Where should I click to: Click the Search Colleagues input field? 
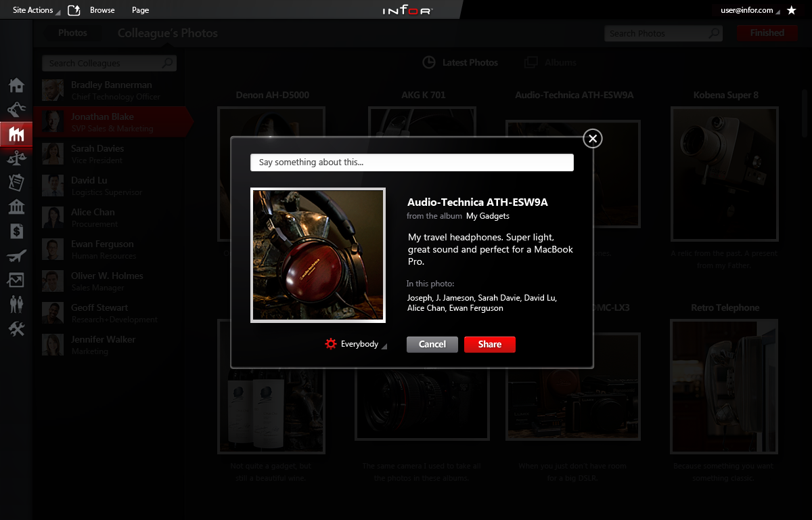tap(109, 63)
